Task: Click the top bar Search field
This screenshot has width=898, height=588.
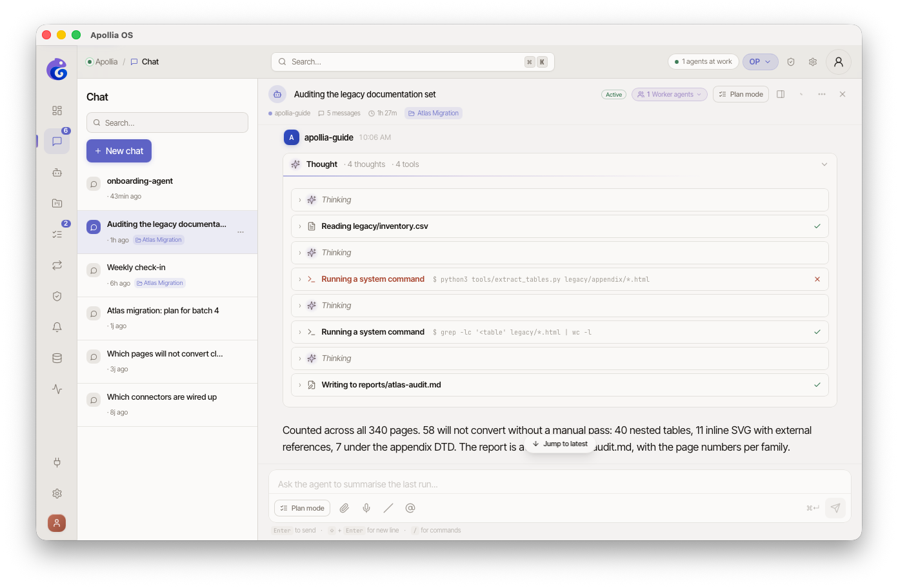Action: [412, 62]
